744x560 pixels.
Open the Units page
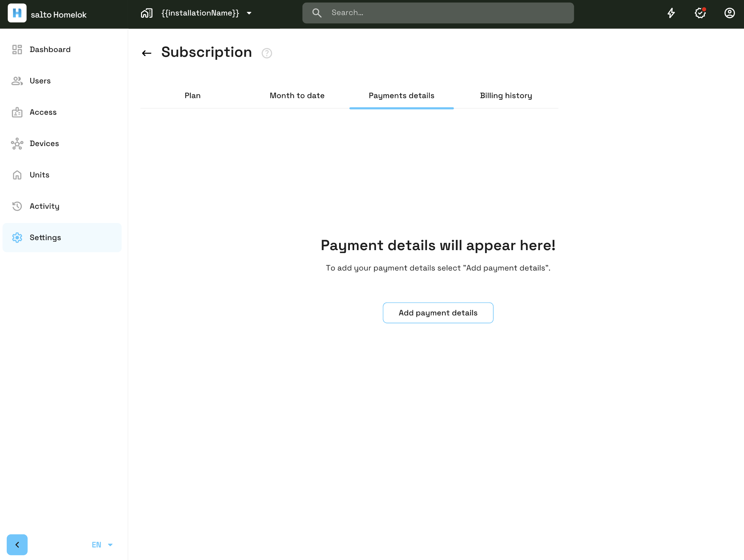pyautogui.click(x=62, y=175)
